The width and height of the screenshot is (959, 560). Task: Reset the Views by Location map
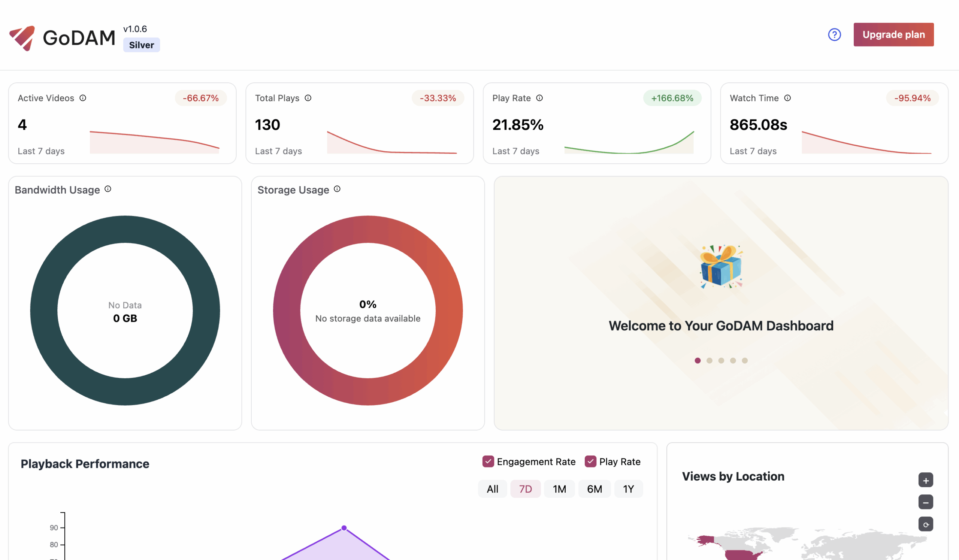(926, 525)
